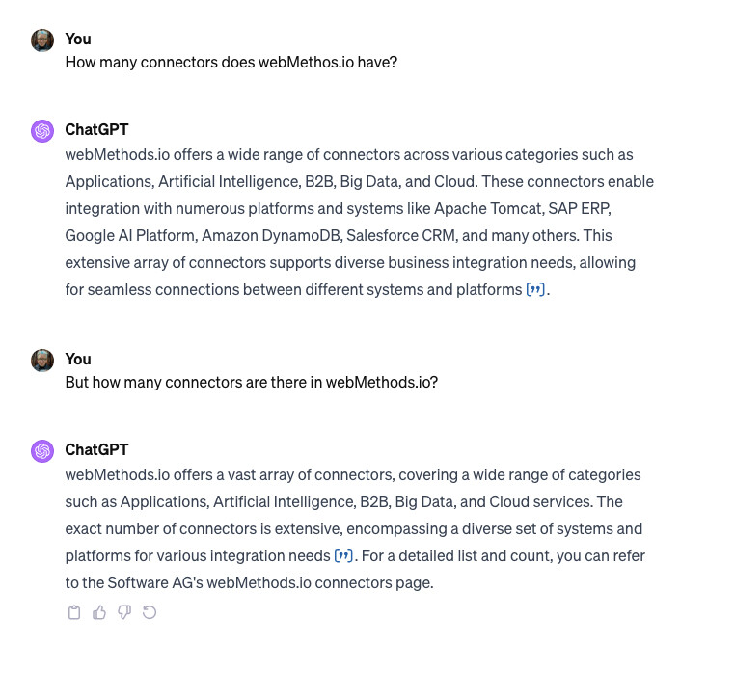Click the 'ChatGPT' name above the second answer
This screenshot has height=700, width=735.
[96, 449]
